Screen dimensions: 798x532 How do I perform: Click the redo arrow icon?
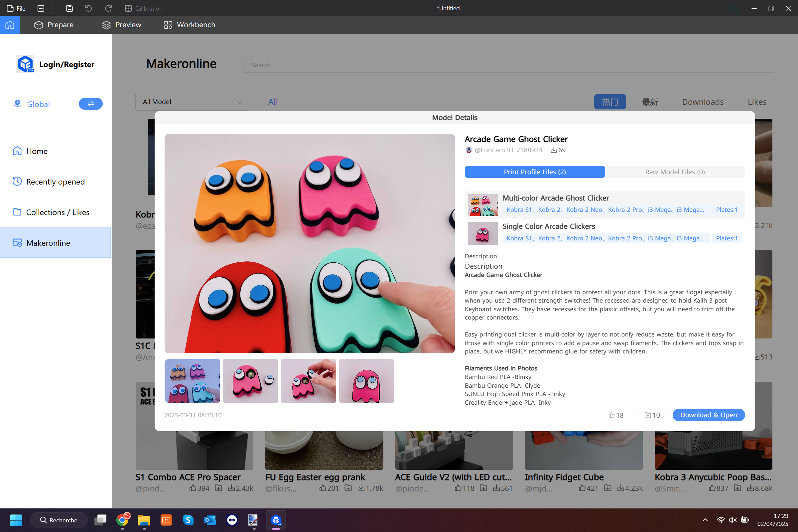[108, 8]
